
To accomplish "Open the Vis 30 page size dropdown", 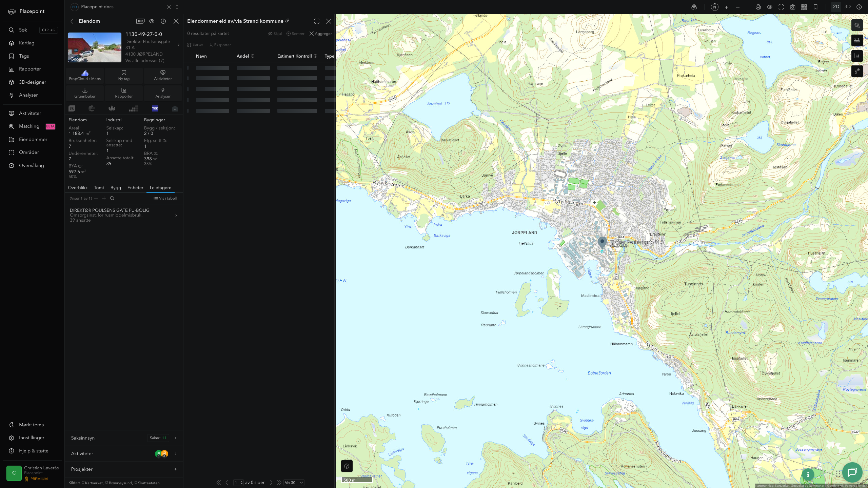I will click(294, 483).
